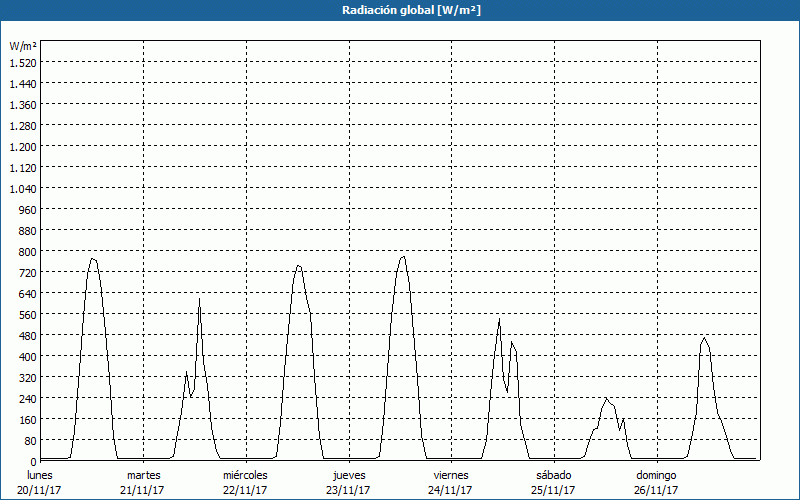Viewport: 800px width, 500px height.
Task: Click the peak of Monday's radiation curve
Action: pos(92,259)
